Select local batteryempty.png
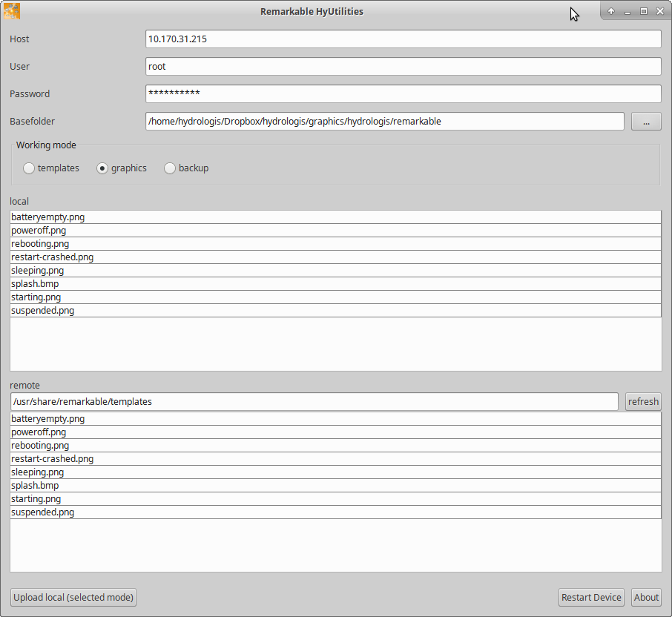The image size is (672, 617). click(x=335, y=217)
